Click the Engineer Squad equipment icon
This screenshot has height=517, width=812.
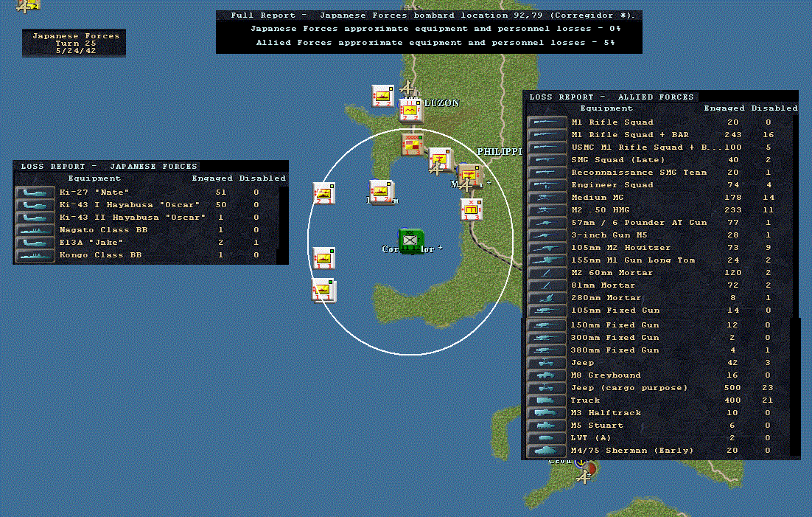[x=547, y=184]
